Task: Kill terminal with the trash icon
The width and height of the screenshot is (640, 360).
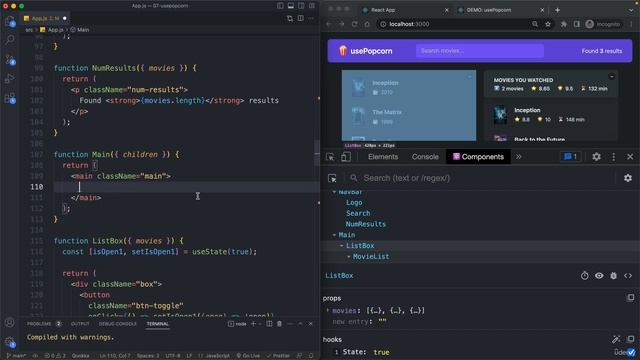Action: (280, 324)
